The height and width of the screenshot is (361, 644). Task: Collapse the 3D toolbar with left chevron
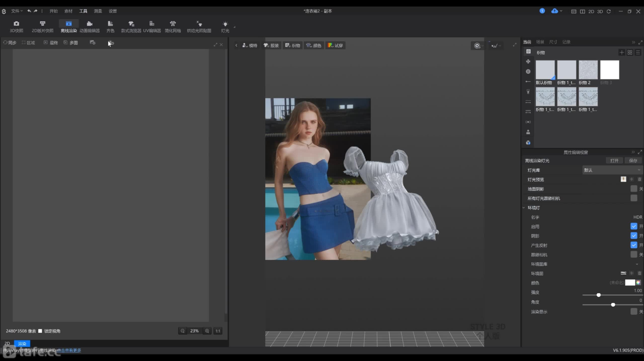click(236, 45)
